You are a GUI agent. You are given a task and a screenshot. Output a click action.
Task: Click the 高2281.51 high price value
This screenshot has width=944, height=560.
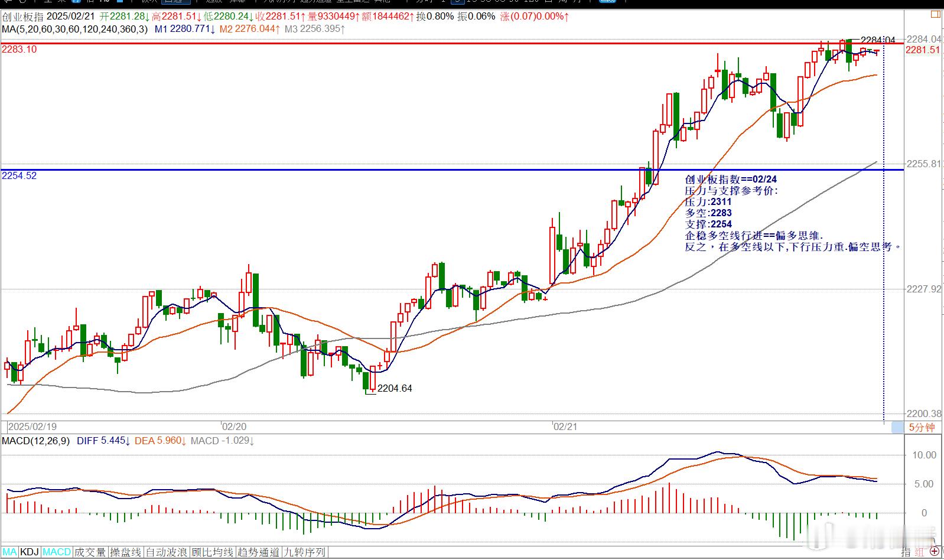point(175,17)
